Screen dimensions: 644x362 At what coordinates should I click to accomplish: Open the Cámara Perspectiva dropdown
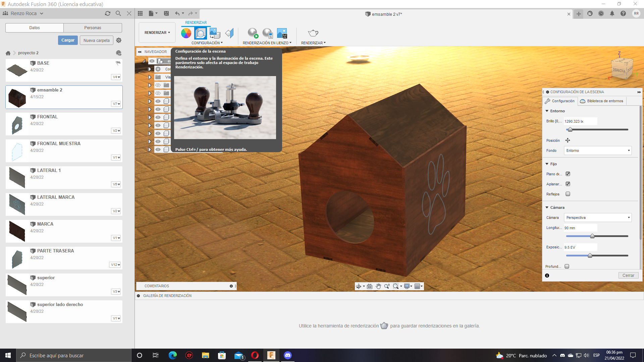pos(598,218)
